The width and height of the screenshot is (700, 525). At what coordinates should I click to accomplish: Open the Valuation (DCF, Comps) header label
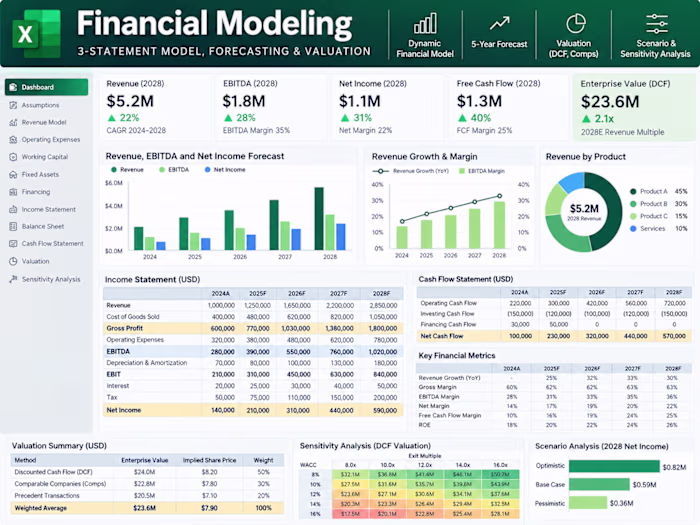click(x=574, y=49)
